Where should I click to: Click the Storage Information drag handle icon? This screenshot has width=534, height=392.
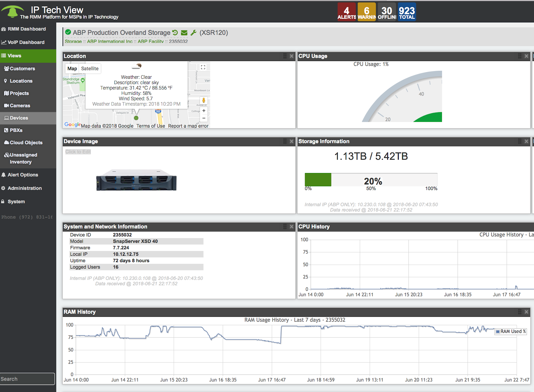click(x=520, y=141)
